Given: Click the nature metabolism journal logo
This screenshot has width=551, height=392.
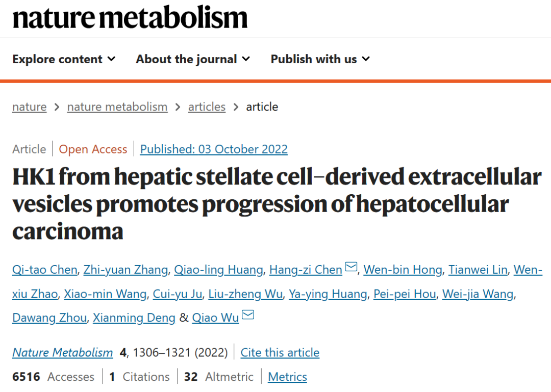Looking at the screenshot, I should click(x=130, y=18).
